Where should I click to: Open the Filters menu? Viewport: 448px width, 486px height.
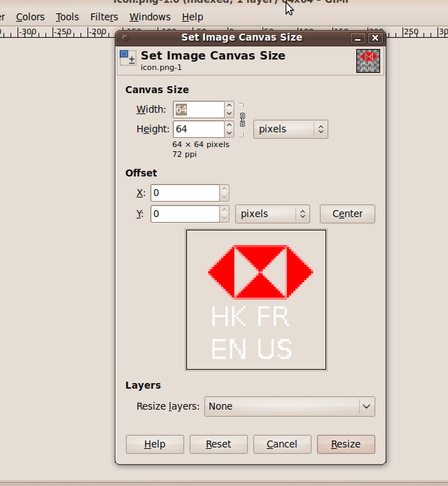click(x=104, y=17)
